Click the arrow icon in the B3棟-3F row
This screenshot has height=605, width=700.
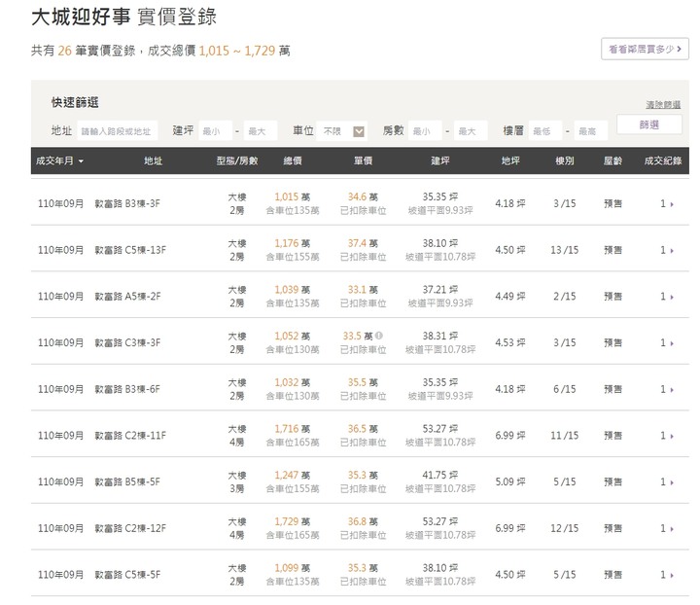[670, 204]
